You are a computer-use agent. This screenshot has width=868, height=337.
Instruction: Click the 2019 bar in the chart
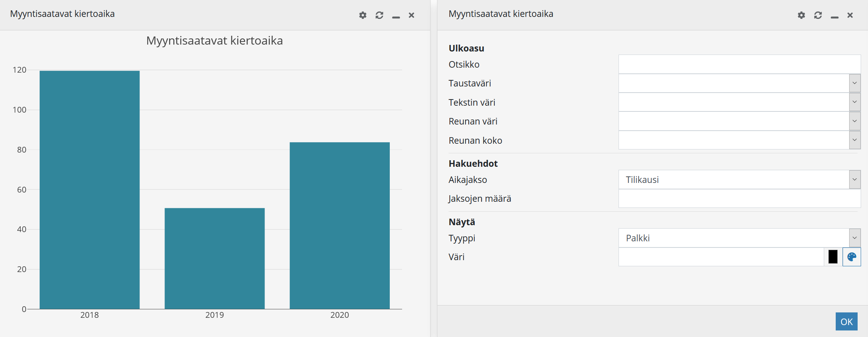click(x=215, y=258)
